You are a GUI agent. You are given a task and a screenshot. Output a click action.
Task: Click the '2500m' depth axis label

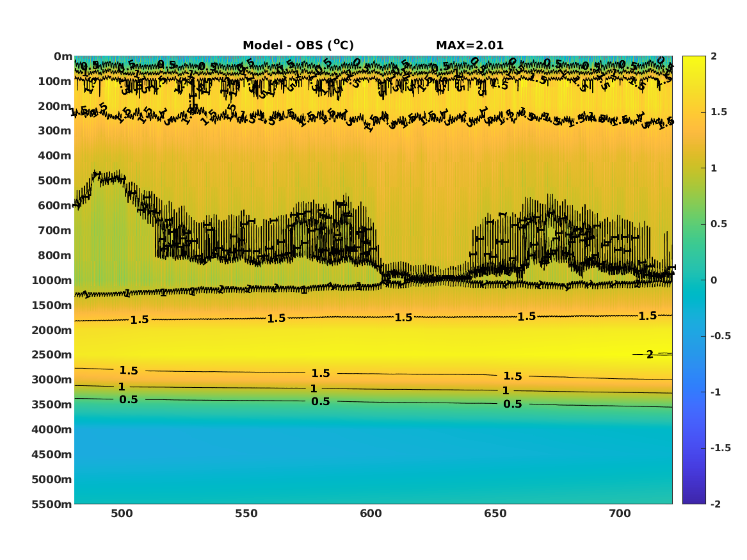point(52,355)
